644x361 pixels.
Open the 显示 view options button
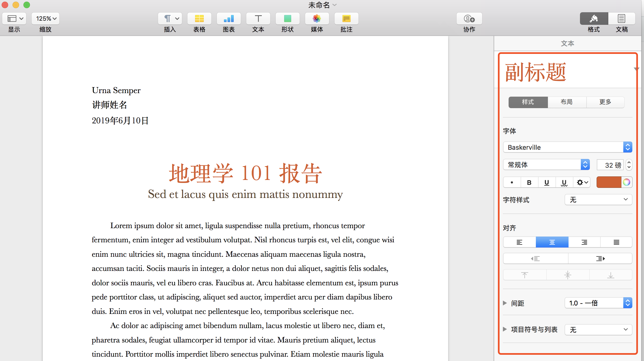pyautogui.click(x=14, y=19)
